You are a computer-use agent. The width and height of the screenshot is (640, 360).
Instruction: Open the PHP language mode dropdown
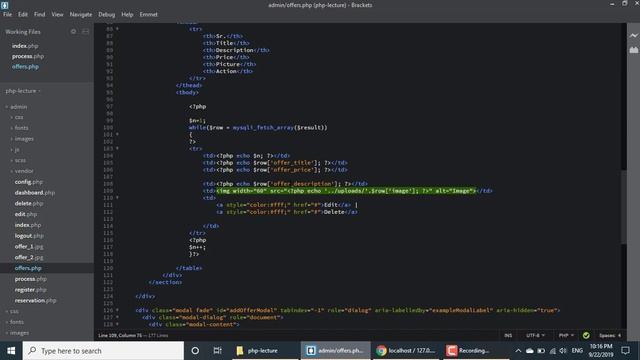566,335
